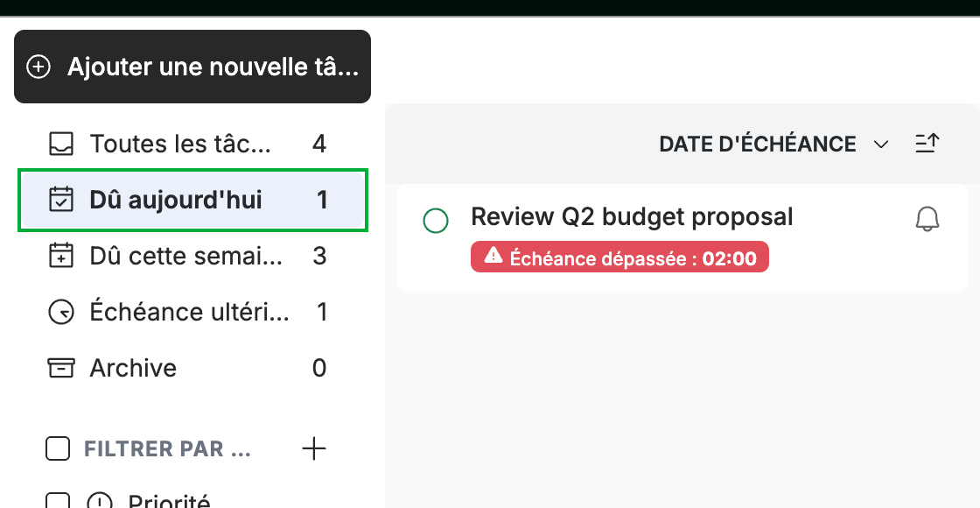980x508 pixels.
Task: Expand the FILTRER PAR section header
Action: (x=167, y=448)
